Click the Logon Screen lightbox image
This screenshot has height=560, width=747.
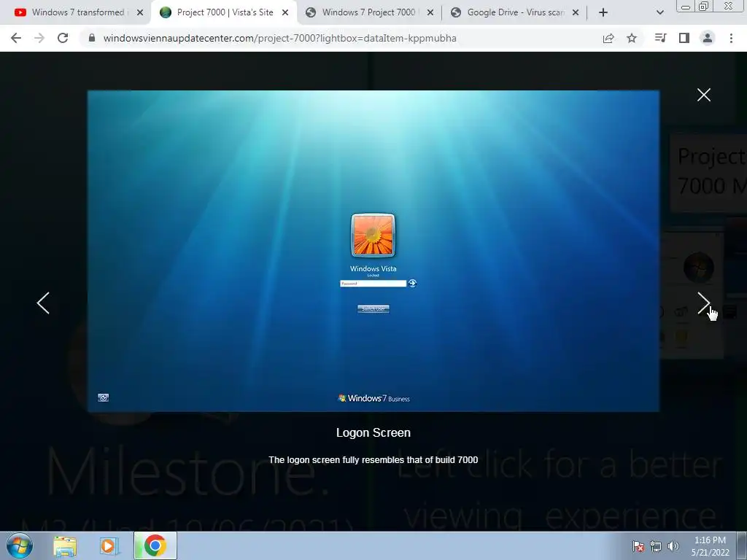373,251
